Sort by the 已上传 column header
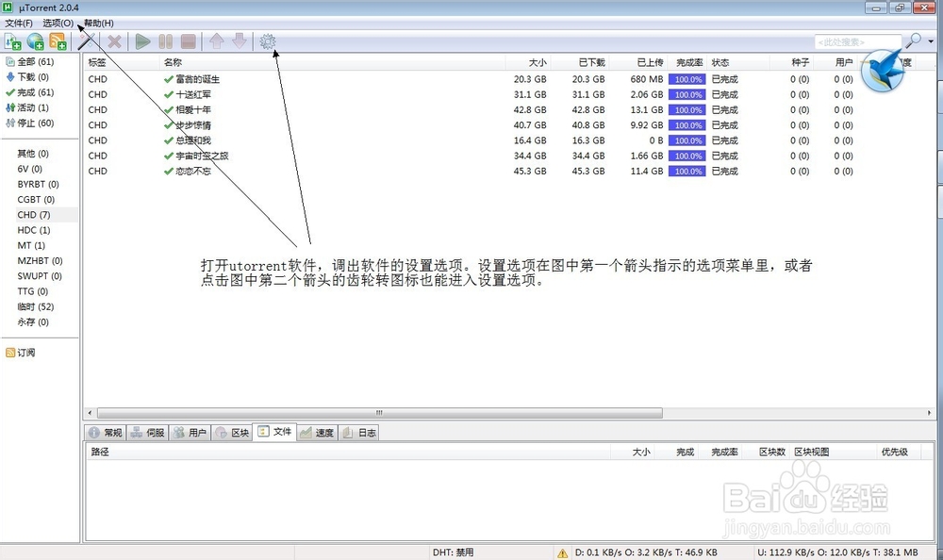 (650, 62)
